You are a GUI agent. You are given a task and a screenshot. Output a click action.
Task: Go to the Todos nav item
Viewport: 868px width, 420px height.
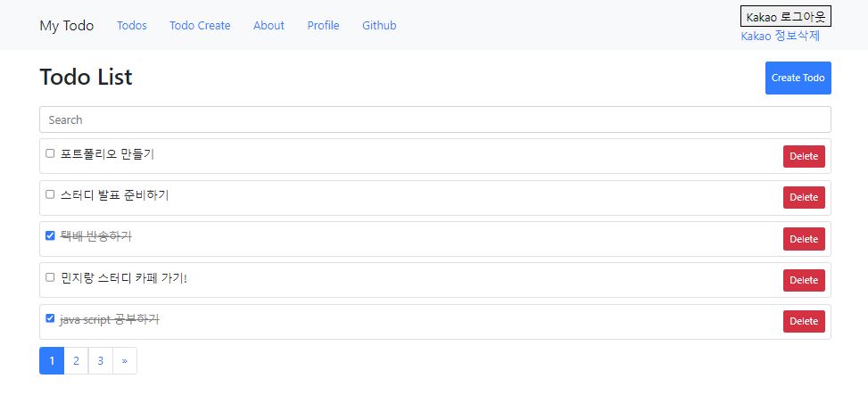[x=132, y=26]
